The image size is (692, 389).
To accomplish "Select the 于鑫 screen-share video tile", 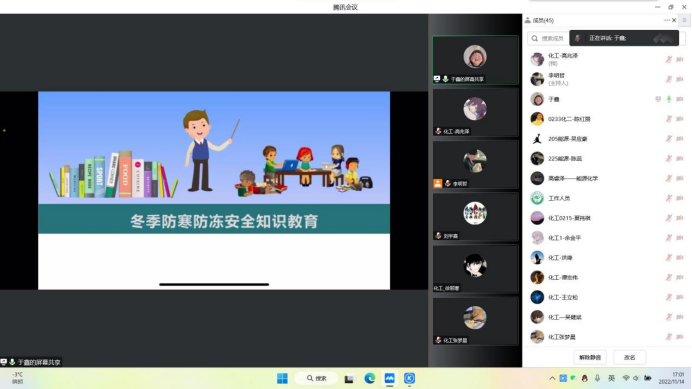I will tap(475, 60).
